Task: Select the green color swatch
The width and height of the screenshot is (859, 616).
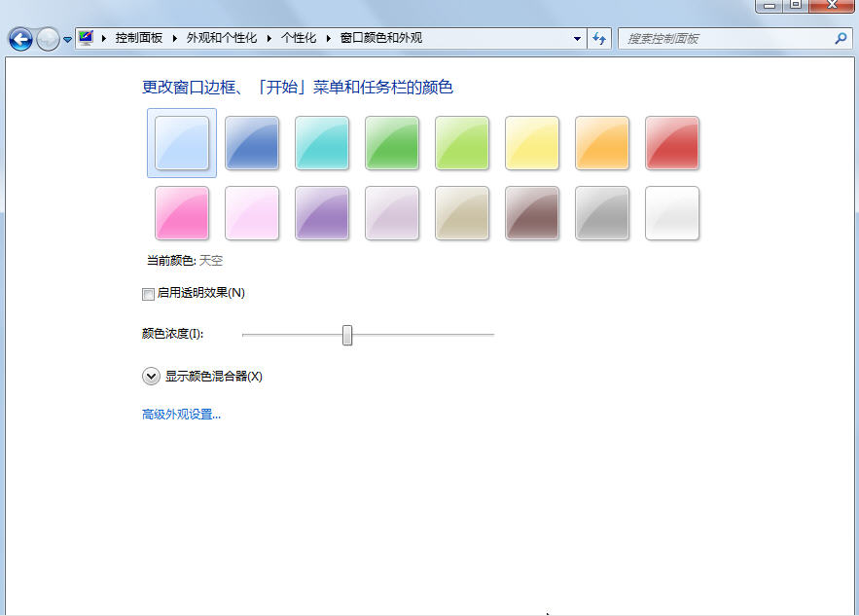Action: click(392, 143)
